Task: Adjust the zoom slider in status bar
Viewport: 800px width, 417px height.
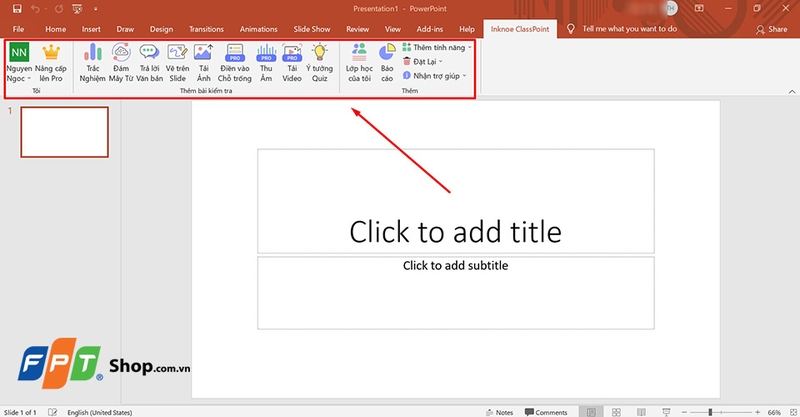Action: click(x=710, y=412)
